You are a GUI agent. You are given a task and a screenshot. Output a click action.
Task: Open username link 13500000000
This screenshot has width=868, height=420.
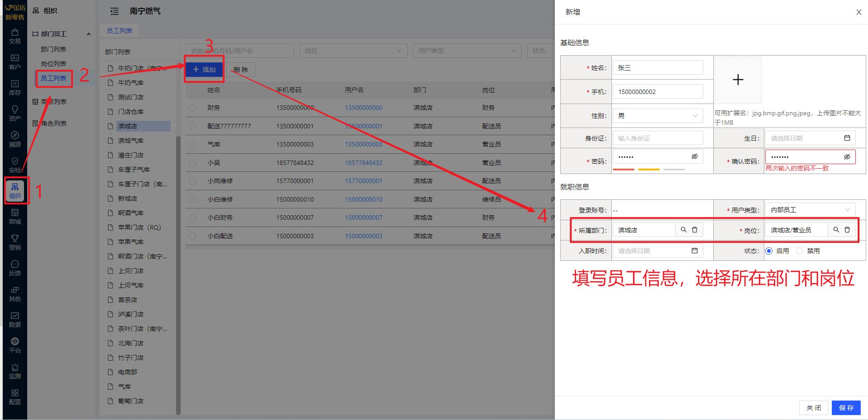[x=363, y=108]
